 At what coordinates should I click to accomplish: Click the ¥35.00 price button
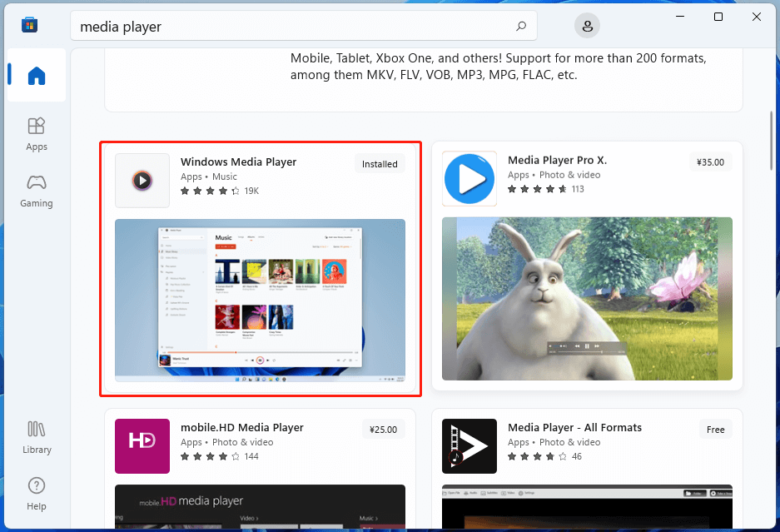coord(710,162)
